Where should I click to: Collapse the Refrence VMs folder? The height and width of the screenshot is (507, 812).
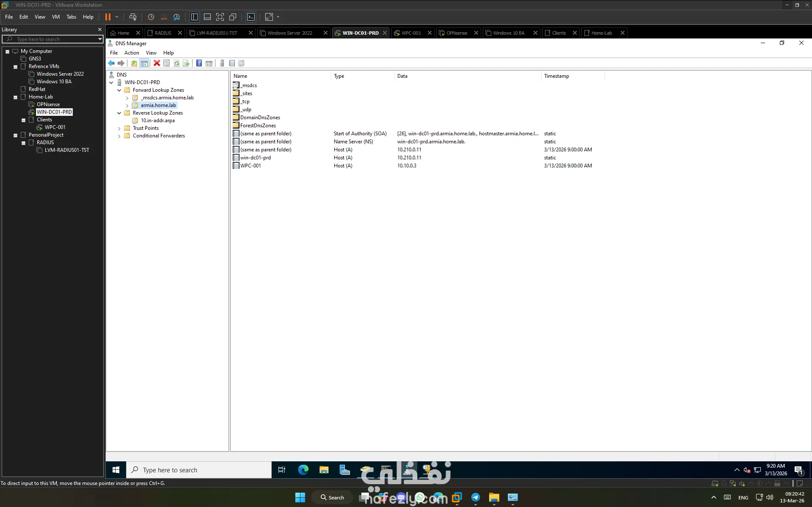[15, 66]
